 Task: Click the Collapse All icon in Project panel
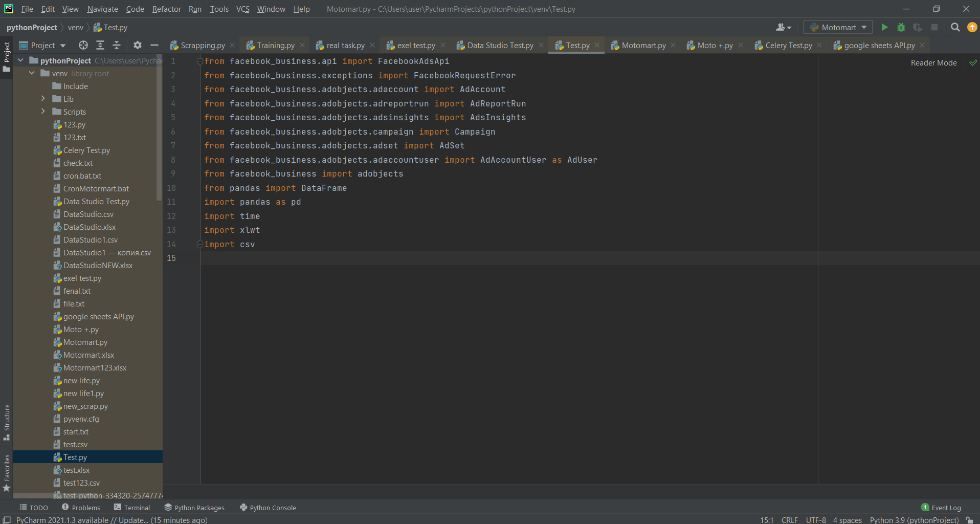[x=117, y=46]
